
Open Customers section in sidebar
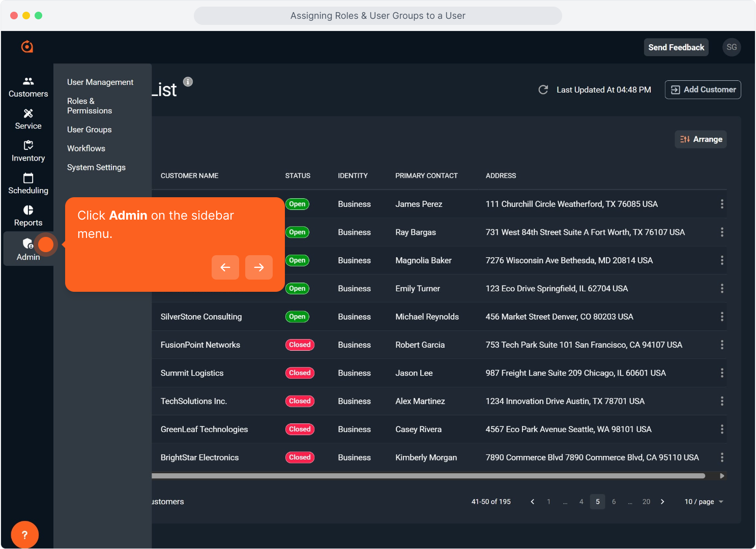tap(28, 87)
